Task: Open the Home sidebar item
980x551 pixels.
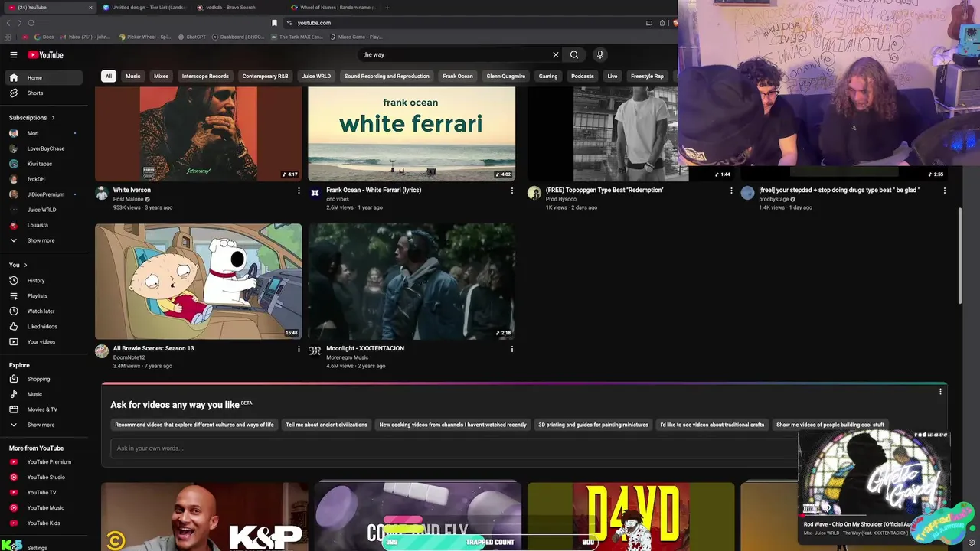Action: pos(44,77)
